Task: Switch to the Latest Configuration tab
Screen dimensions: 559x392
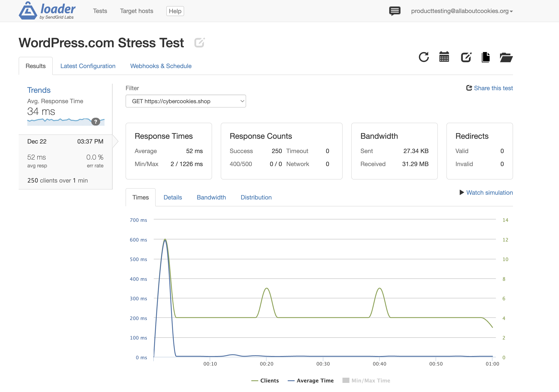Action: [88, 66]
